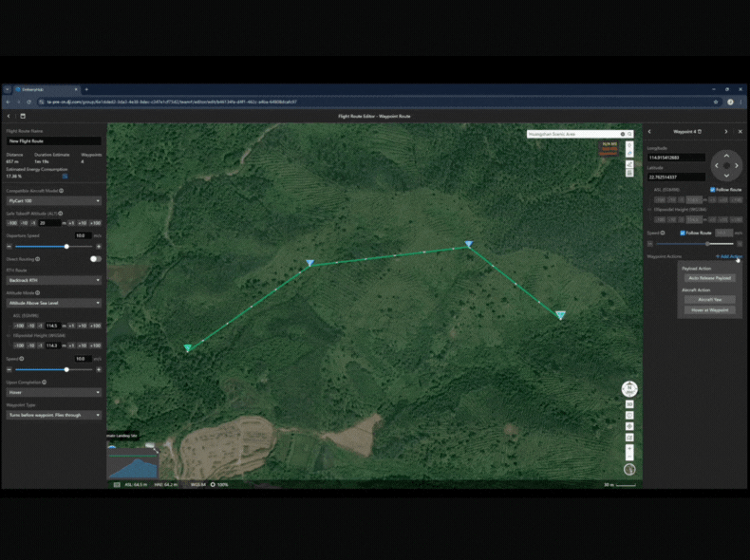Open the Compatible Aircraft Model dropdown
750x560 pixels.
[53, 201]
